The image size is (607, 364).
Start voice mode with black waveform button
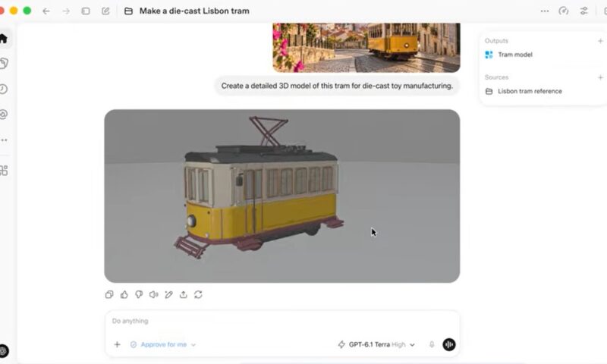point(449,344)
